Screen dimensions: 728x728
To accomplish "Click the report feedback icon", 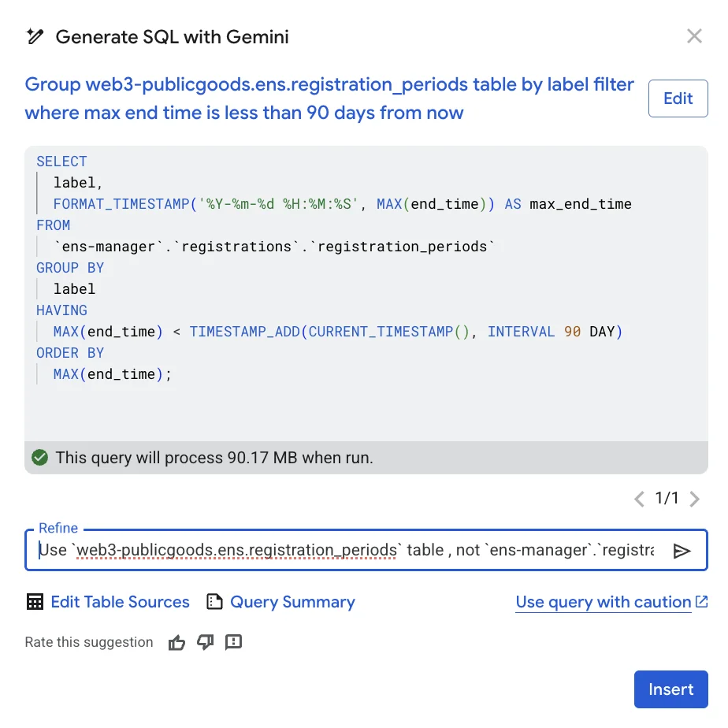I will (x=232, y=642).
